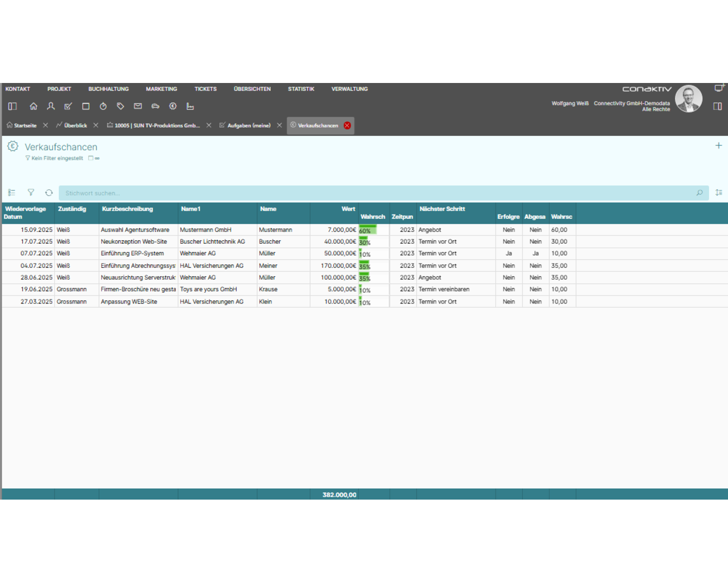This screenshot has width=728, height=582.
Task: Click the Stichwort suchen search field
Action: tap(378, 193)
